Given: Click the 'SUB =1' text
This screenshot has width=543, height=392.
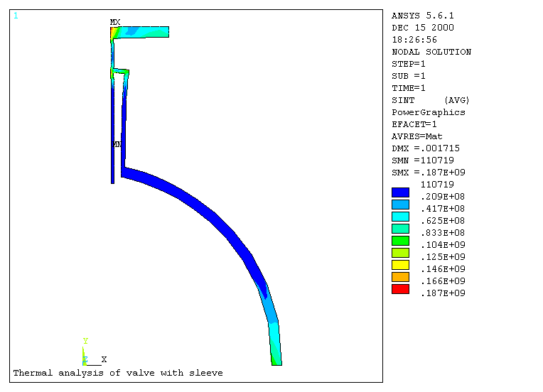Looking at the screenshot, I should (x=409, y=76).
